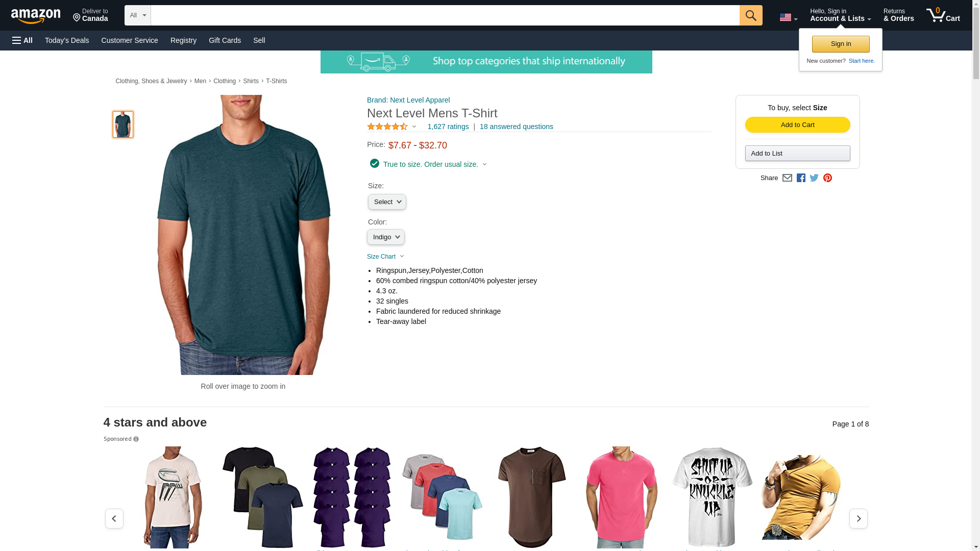Select the indigo t-shirt thumbnail
This screenshot has height=551, width=980.
[123, 124]
